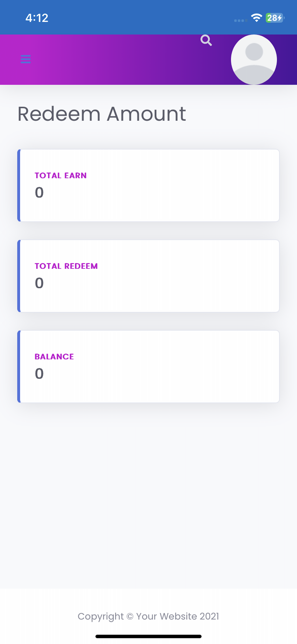Image resolution: width=297 pixels, height=644 pixels.
Task: Select the Total Redeem card
Action: 148,276
